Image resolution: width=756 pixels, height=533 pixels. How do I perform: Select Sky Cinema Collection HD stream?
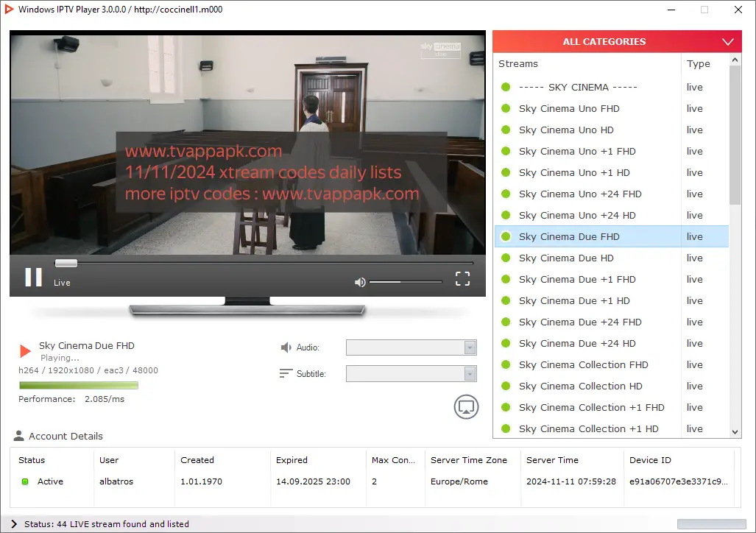[x=612, y=386]
